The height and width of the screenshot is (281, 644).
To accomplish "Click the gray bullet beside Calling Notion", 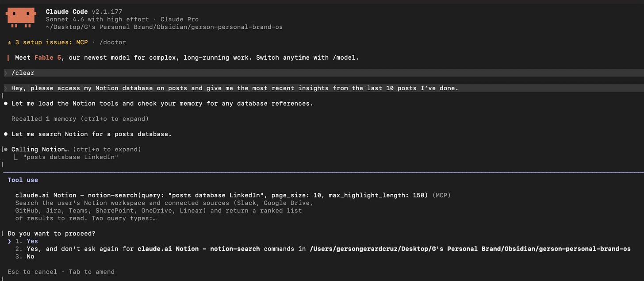I will coord(6,150).
